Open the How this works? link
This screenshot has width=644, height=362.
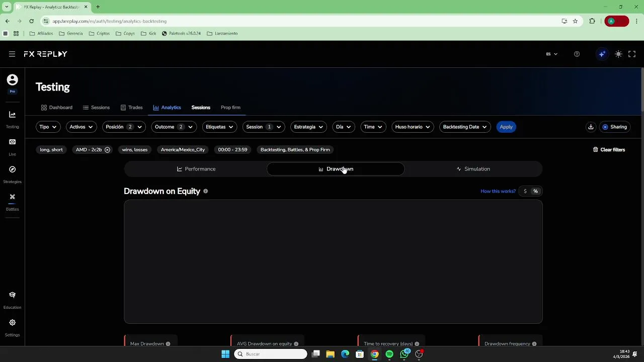pyautogui.click(x=498, y=191)
